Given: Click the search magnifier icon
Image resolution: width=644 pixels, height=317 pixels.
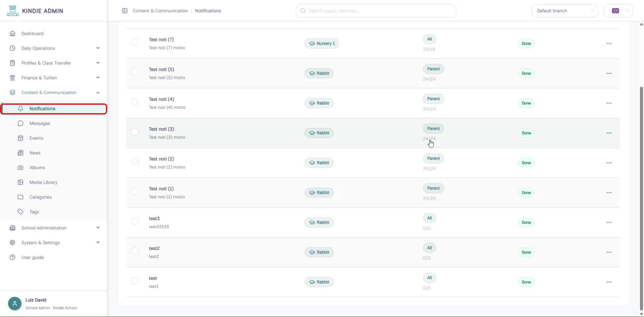Looking at the screenshot, I should (303, 11).
